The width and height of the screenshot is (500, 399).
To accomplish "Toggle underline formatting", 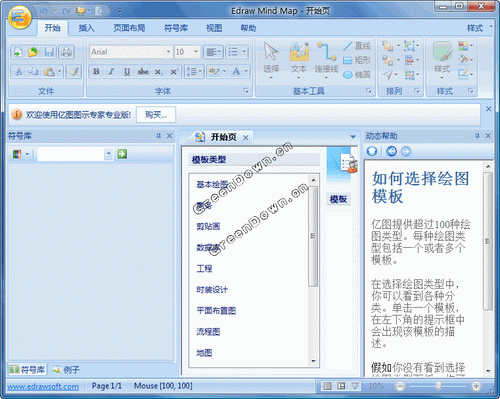I will coord(127,72).
